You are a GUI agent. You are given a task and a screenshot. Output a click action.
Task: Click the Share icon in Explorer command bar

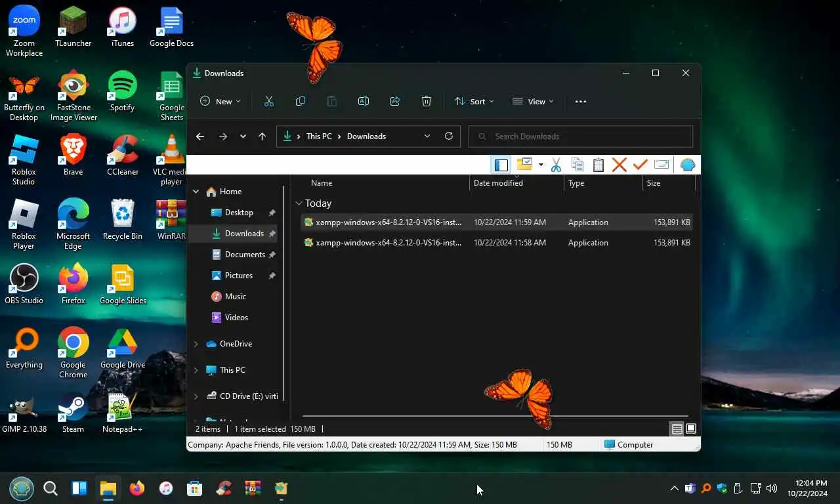[x=395, y=101]
